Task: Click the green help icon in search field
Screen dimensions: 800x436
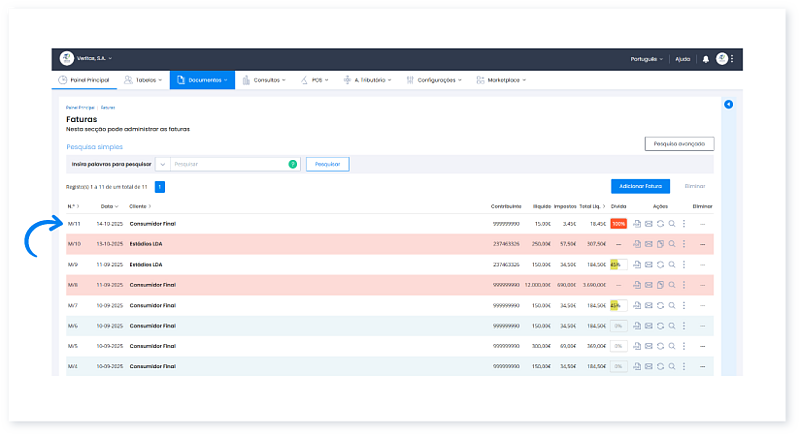Action: pos(292,163)
